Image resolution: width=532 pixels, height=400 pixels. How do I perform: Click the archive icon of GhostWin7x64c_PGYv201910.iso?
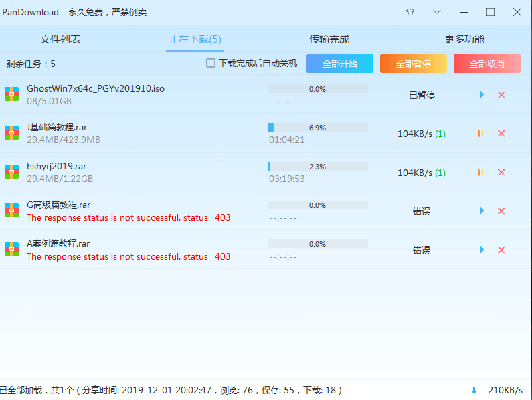[11, 94]
